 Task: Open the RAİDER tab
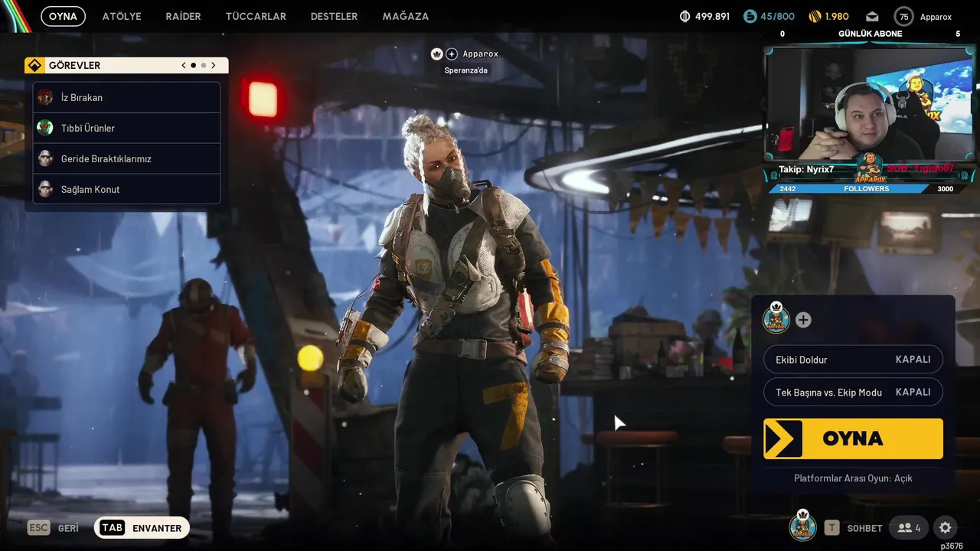tap(183, 16)
